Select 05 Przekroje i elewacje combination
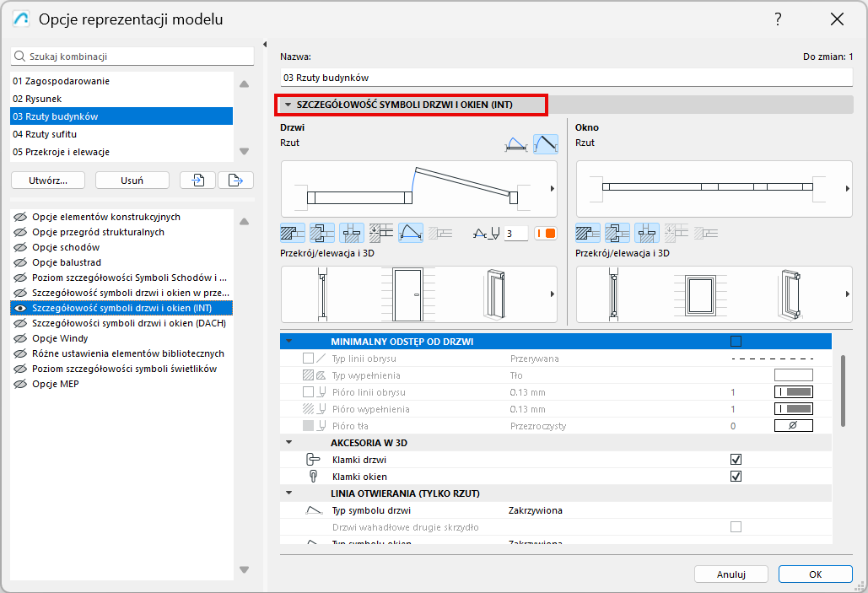The image size is (868, 593). tap(61, 152)
